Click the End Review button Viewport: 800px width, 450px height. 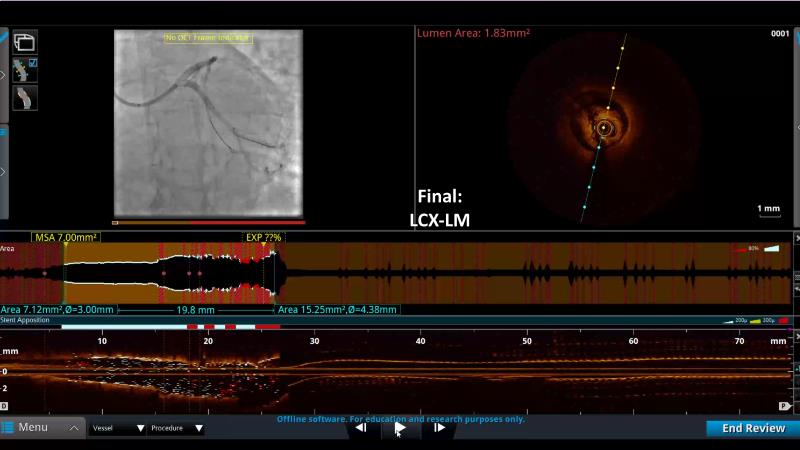coord(753,428)
